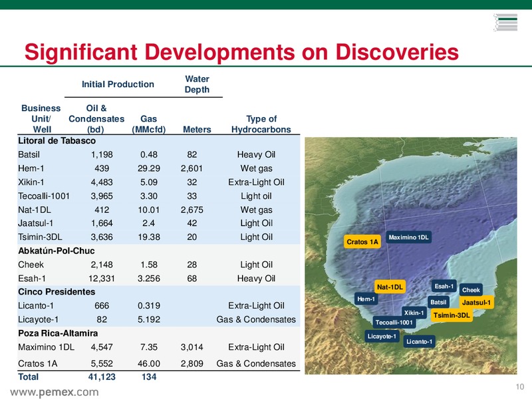Click Maximino 1DL water depth '3,014'
Image resolution: width=532 pixels, height=399 pixels.
pyautogui.click(x=192, y=347)
